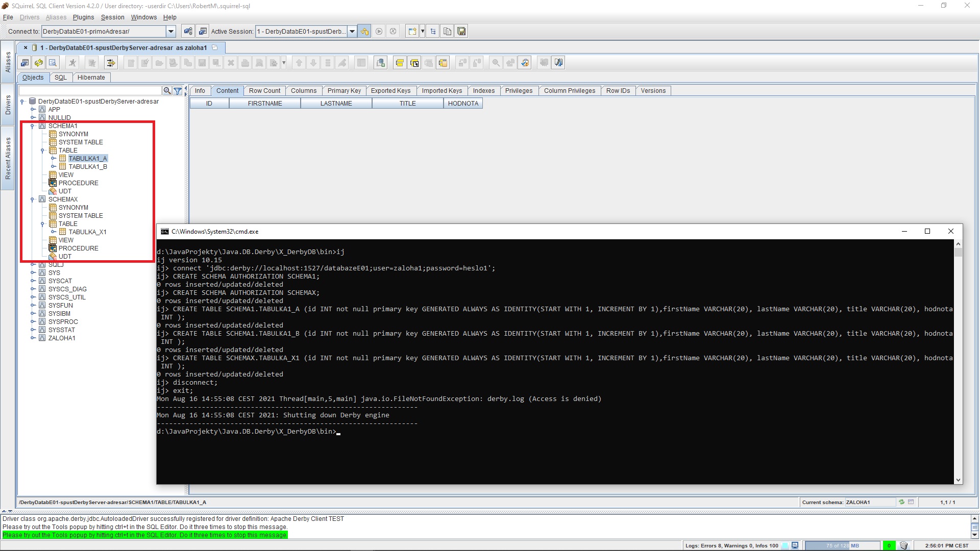This screenshot has height=551, width=980.
Task: Click the clipboard with checkmark icon
Action: 525,63
